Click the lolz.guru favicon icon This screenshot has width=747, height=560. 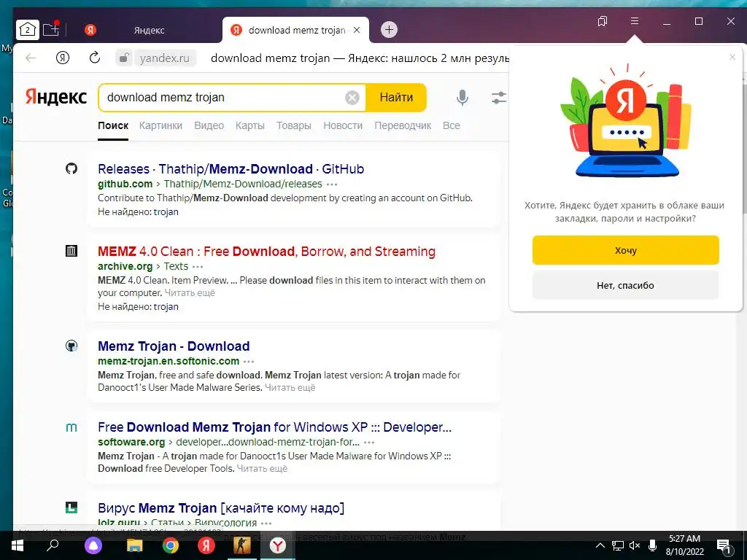coord(71,507)
